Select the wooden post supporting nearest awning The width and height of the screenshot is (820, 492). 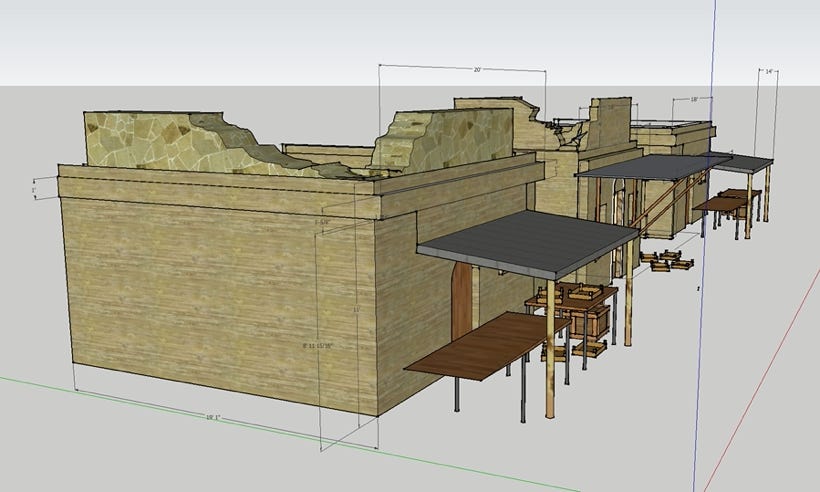(x=550, y=350)
